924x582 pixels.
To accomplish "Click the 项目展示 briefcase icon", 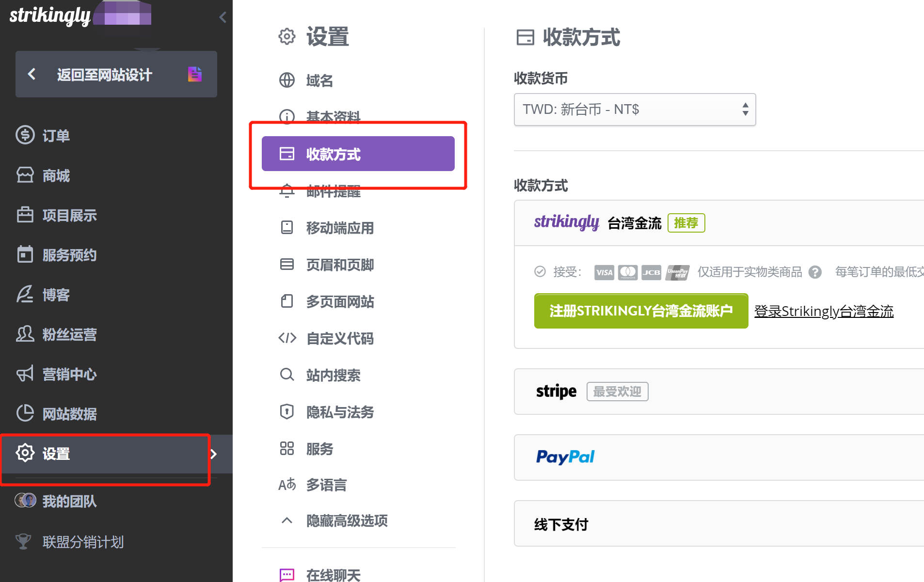I will tap(25, 215).
